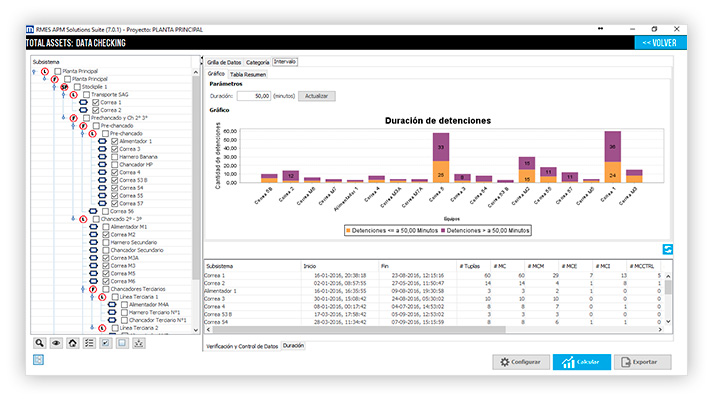This screenshot has height=399, width=716.
Task: Click the F node icon beside Prechancado y Ch
Action: (74, 118)
